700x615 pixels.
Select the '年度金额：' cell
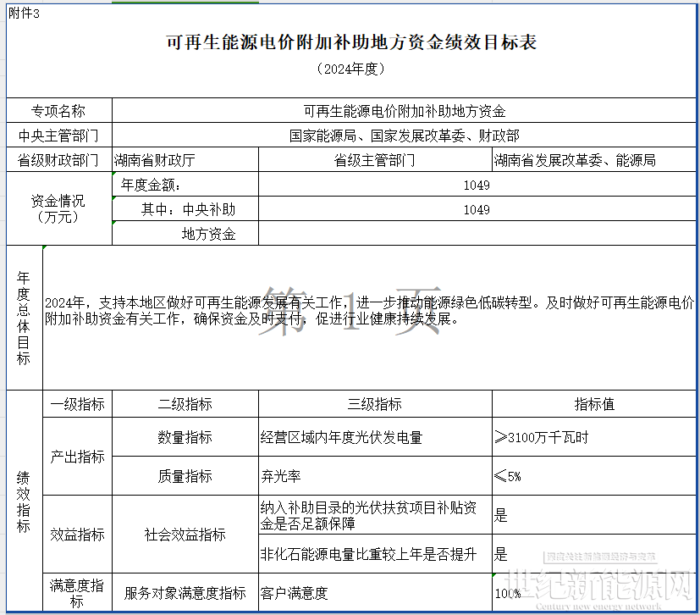[185, 185]
